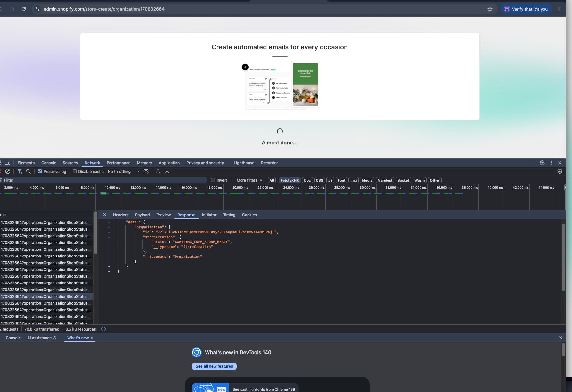The height and width of the screenshot is (392, 572).
Task: Toggle the device toolbar icon in DevTools
Action: coord(8,163)
